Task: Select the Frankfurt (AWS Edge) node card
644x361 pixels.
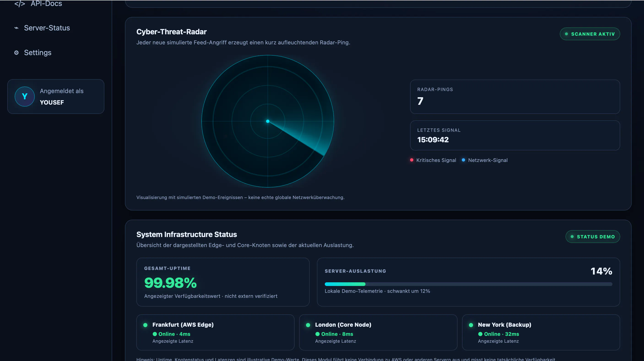Action: coord(215,332)
